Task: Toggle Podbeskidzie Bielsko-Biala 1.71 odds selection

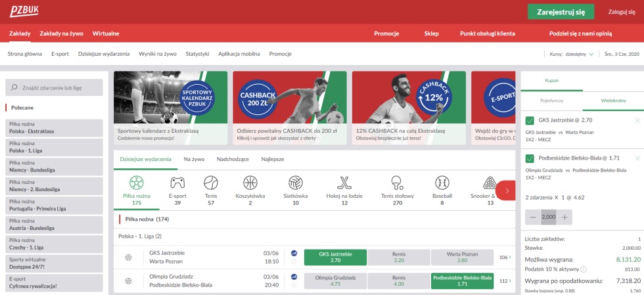Action: (x=462, y=281)
